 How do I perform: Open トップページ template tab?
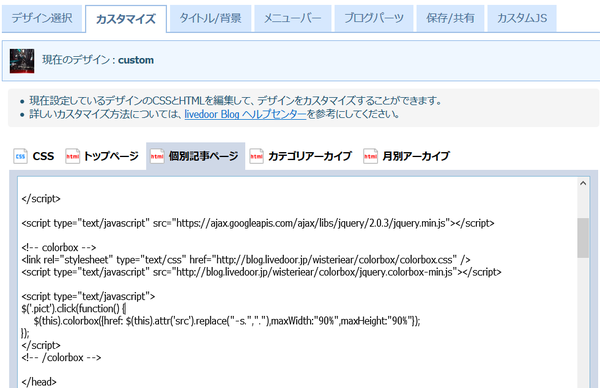coord(111,156)
